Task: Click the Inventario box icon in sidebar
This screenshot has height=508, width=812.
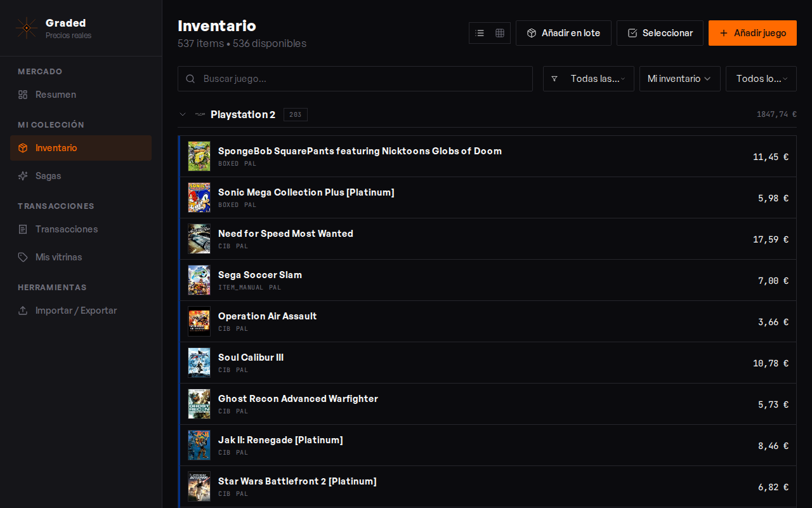Action: (23, 148)
